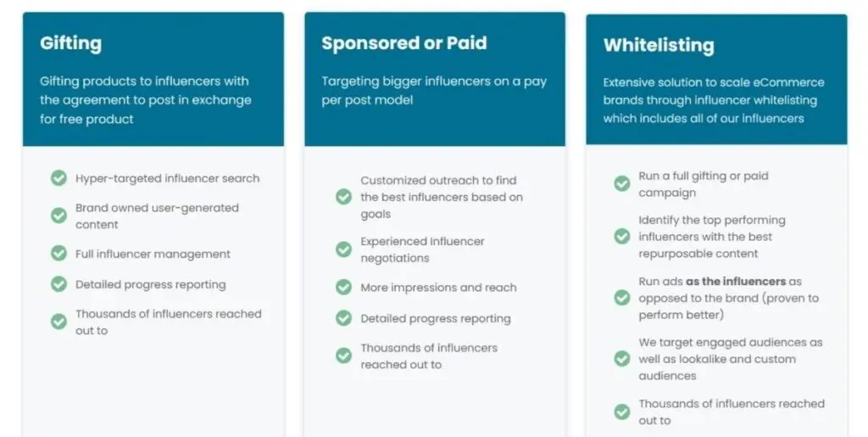The image size is (868, 437).
Task: Click Whitelisting 'Thousands of influencers reached out to'
Action: (x=731, y=412)
